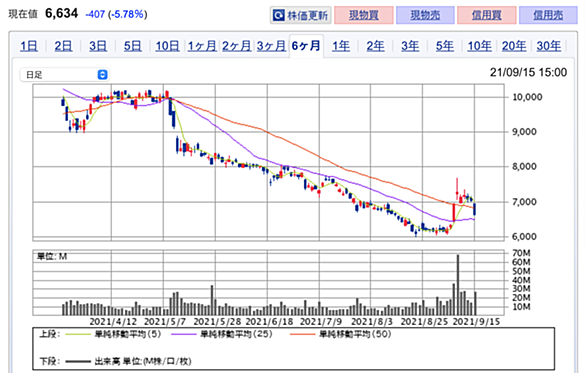Switch chart to 10年 range

coord(479,46)
